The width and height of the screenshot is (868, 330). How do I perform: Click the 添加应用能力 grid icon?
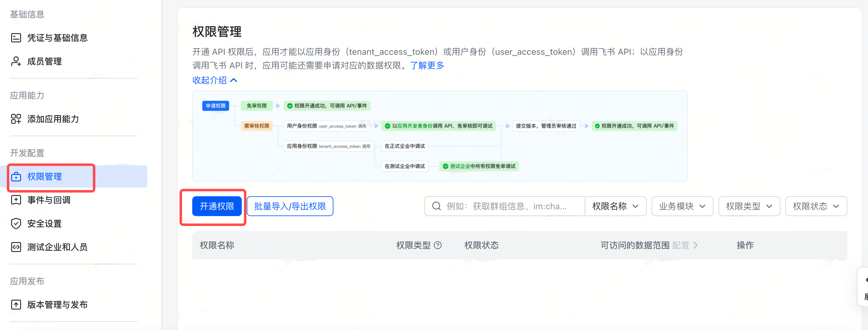coord(16,119)
